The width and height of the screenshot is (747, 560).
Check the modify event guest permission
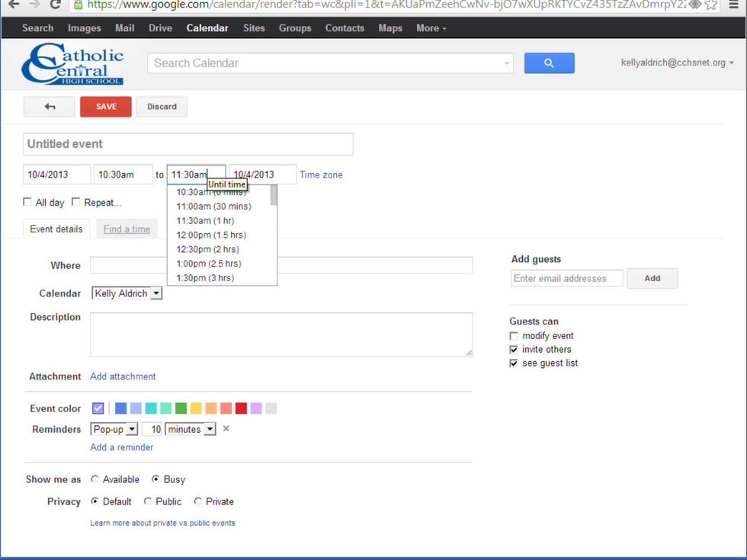(x=514, y=336)
